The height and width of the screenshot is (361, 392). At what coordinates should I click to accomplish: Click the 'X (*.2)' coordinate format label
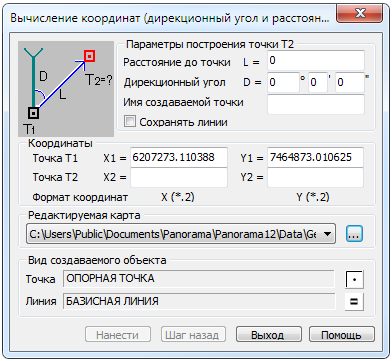[178, 197]
